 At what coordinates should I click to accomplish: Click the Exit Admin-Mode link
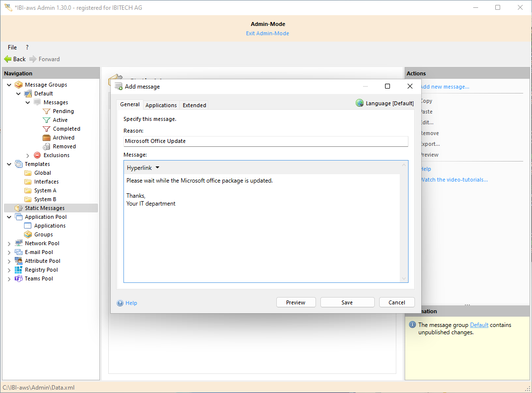tap(267, 33)
